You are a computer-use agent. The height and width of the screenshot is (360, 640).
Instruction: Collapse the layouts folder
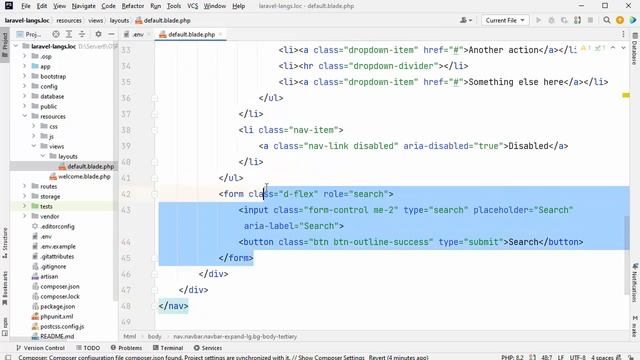43,156
